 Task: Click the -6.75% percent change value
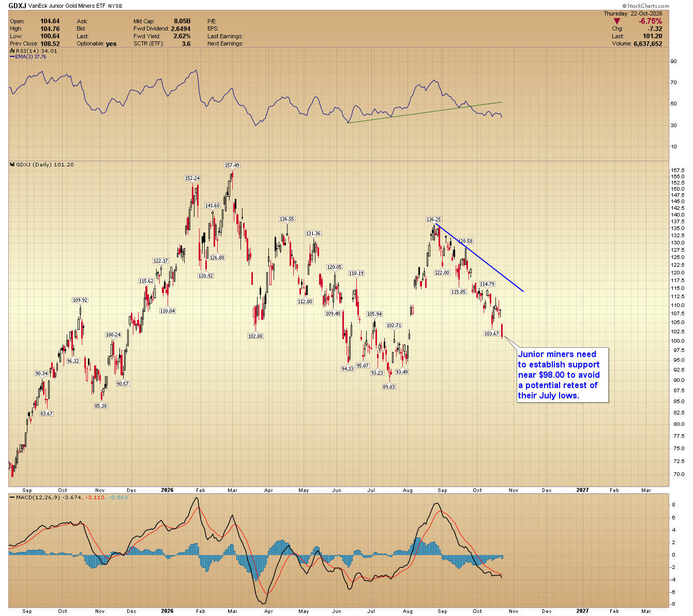(650, 21)
